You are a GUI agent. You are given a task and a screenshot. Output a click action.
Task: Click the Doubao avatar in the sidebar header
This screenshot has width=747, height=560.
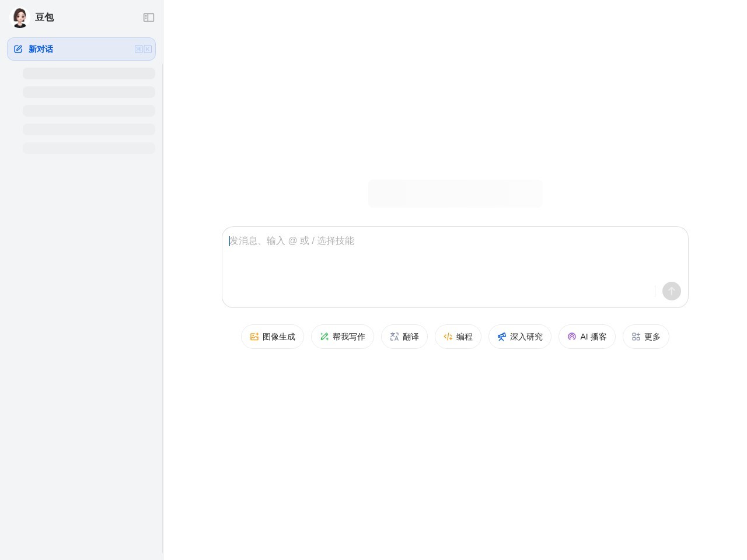(20, 17)
